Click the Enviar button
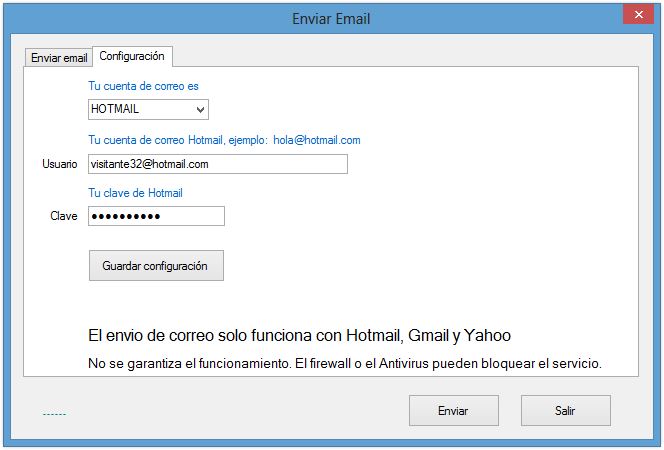Image resolution: width=664 pixels, height=450 pixels. pos(454,410)
